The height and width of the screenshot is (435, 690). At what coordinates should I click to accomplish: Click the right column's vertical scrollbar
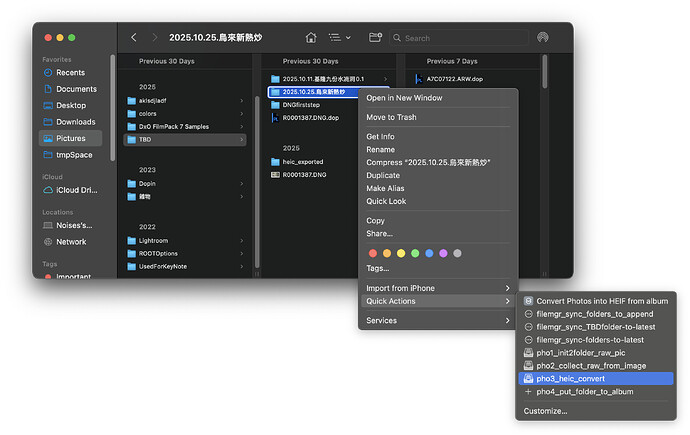[545, 72]
